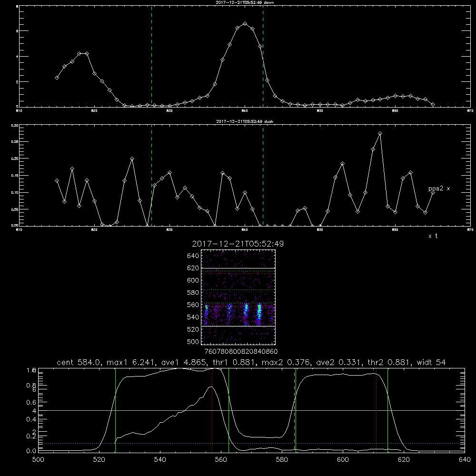This screenshot has width=476, height=476.
Task: Click the horizontal white line at level 4
Action: 251,410
